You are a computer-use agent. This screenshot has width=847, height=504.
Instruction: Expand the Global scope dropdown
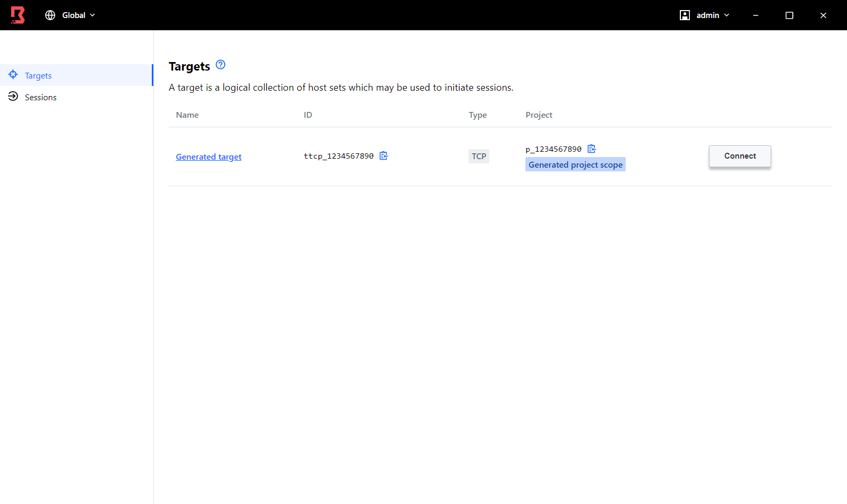click(x=71, y=15)
